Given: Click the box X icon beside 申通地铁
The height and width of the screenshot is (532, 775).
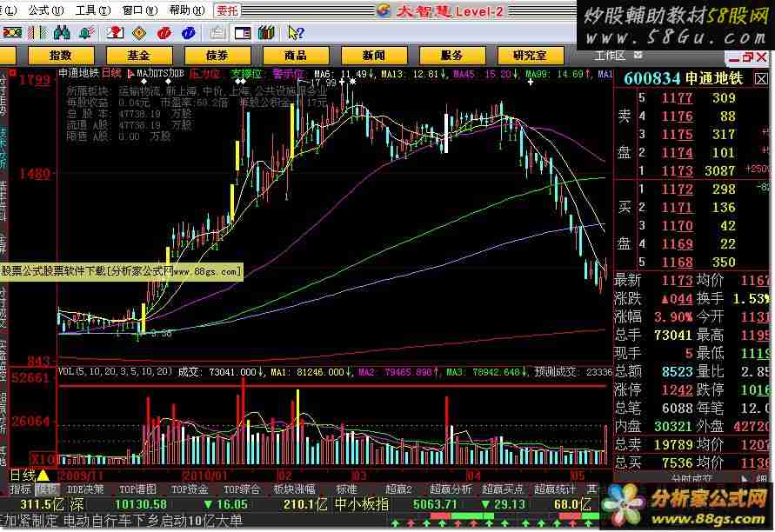Looking at the screenshot, I should tap(761, 78).
